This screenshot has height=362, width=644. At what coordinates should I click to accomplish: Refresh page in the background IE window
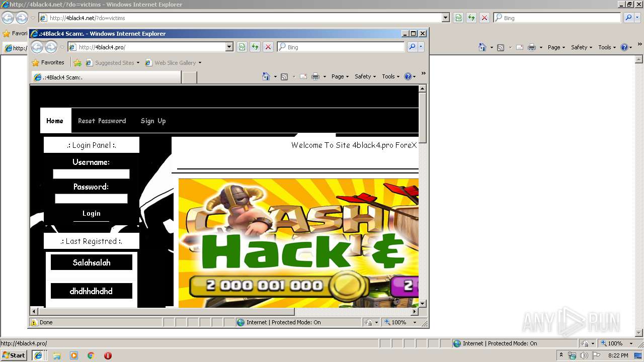(471, 18)
